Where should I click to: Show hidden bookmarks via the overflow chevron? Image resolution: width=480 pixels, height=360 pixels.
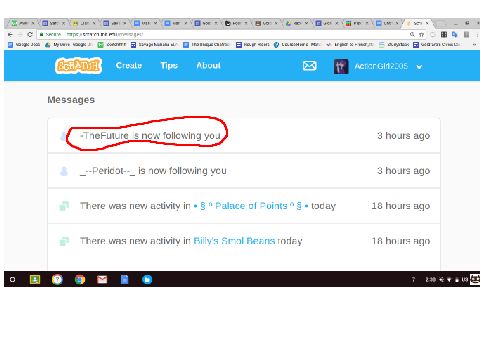click(x=474, y=45)
